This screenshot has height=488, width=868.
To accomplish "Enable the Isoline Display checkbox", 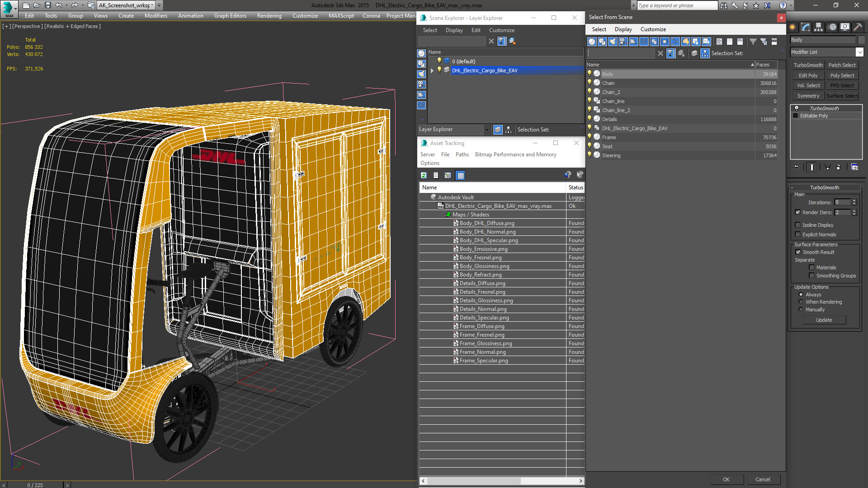I will coord(797,225).
